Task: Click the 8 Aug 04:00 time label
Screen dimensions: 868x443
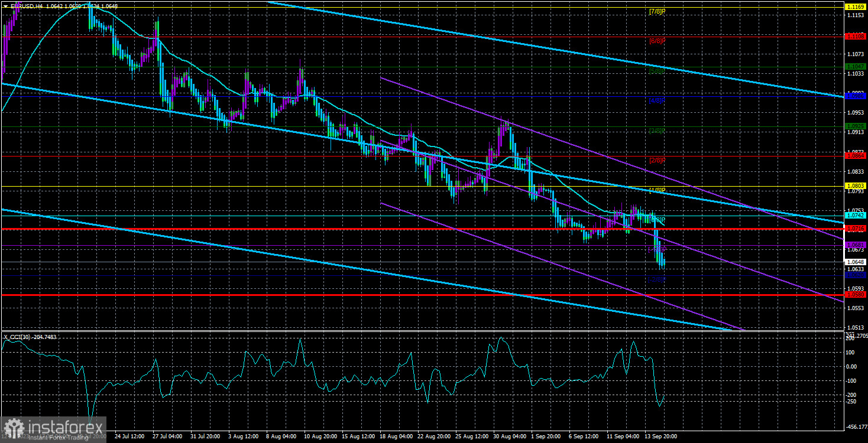Action: [283, 437]
